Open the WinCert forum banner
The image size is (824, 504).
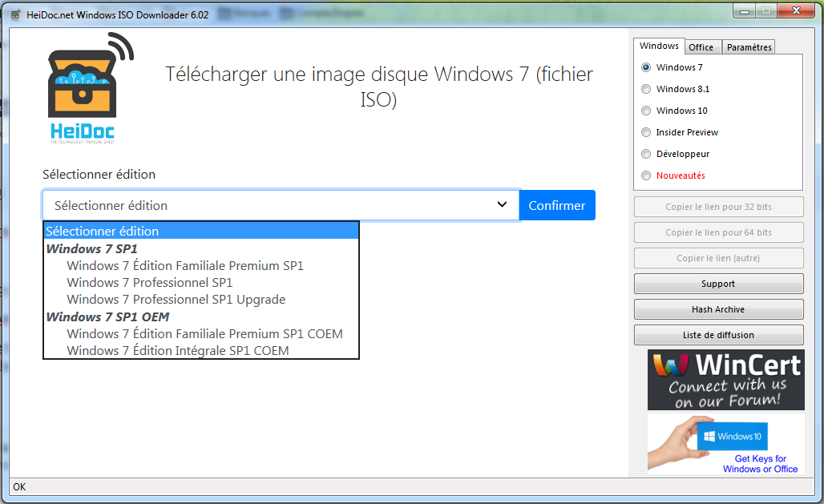point(725,380)
